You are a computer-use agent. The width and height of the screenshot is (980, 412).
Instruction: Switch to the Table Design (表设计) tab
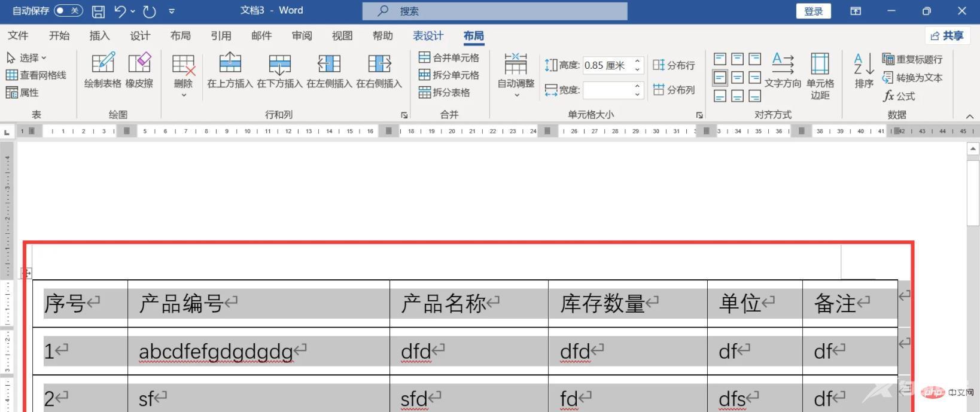pos(428,36)
